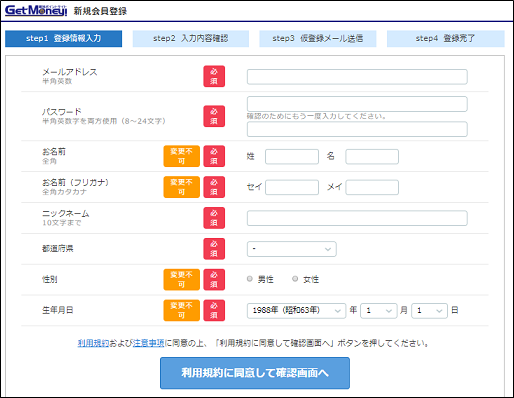Select step2 入力内容確認 tab
This screenshot has height=398, width=514.
[x=191, y=39]
